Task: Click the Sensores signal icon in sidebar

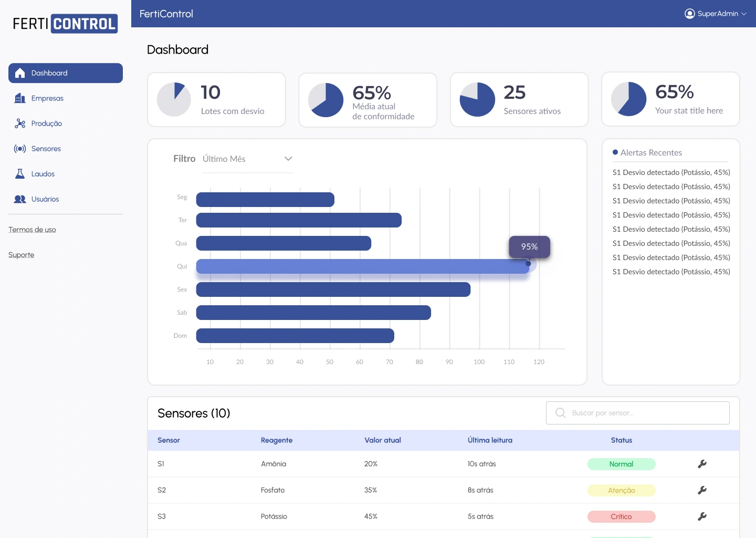Action: tap(20, 149)
